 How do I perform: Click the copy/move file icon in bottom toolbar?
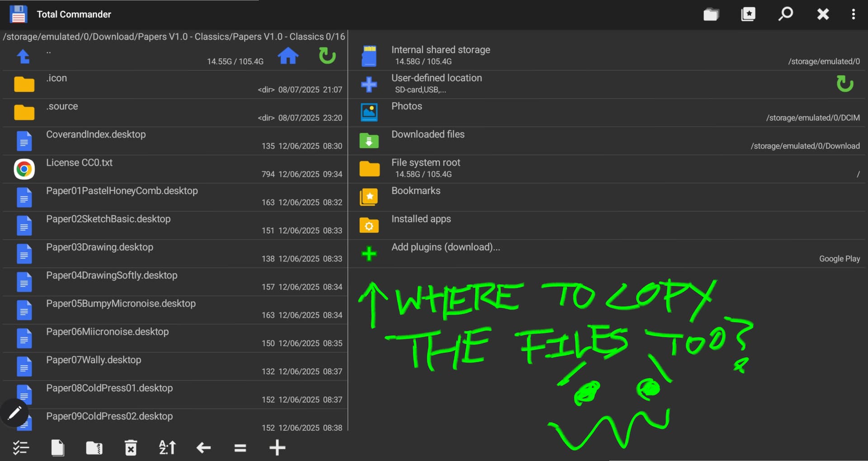pos(57,448)
